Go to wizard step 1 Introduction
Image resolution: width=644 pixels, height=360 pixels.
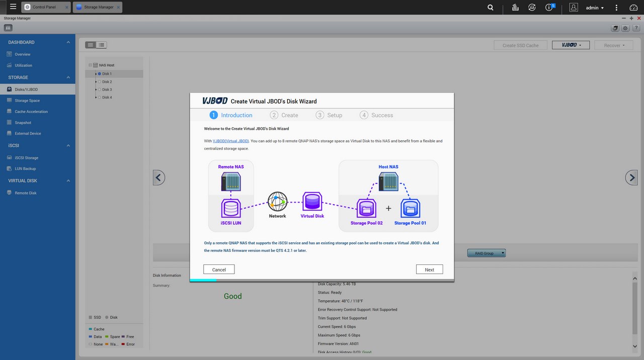pos(231,115)
